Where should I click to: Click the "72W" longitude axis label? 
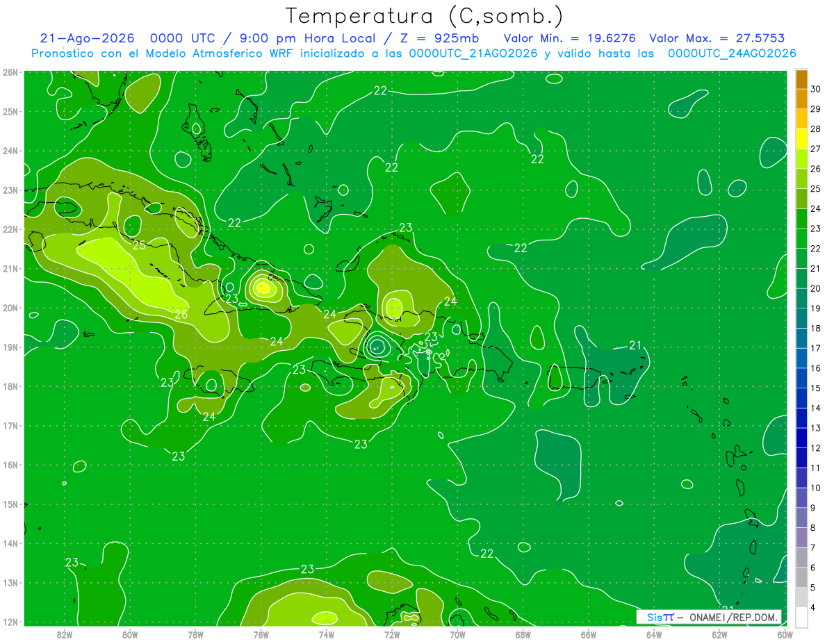tap(392, 634)
